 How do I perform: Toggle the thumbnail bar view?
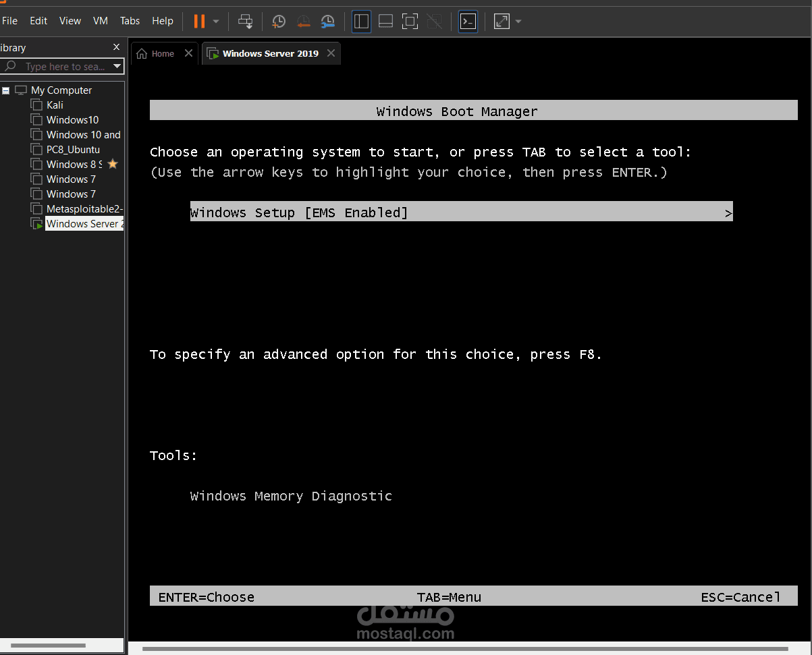385,22
